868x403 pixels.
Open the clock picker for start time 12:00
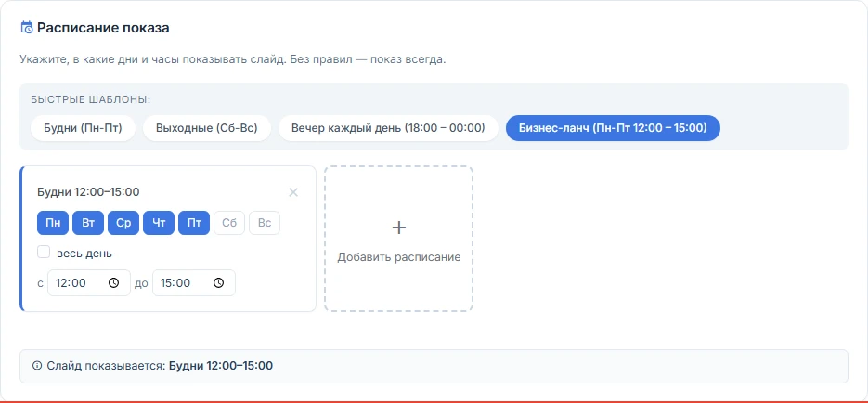tap(113, 283)
